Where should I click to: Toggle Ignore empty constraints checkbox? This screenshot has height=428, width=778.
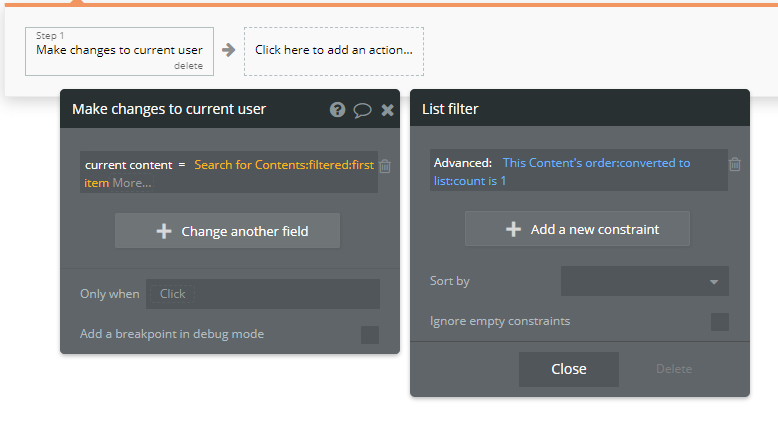tap(720, 322)
